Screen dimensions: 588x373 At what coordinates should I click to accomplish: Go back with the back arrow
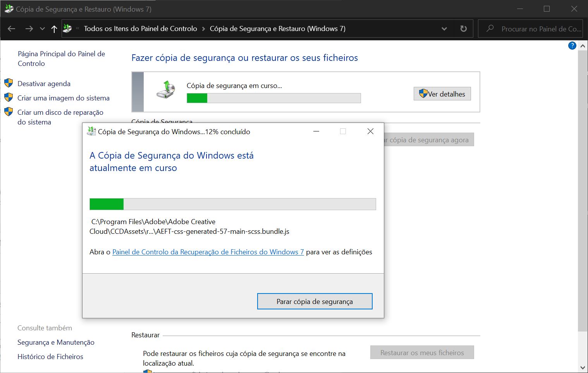pos(12,29)
